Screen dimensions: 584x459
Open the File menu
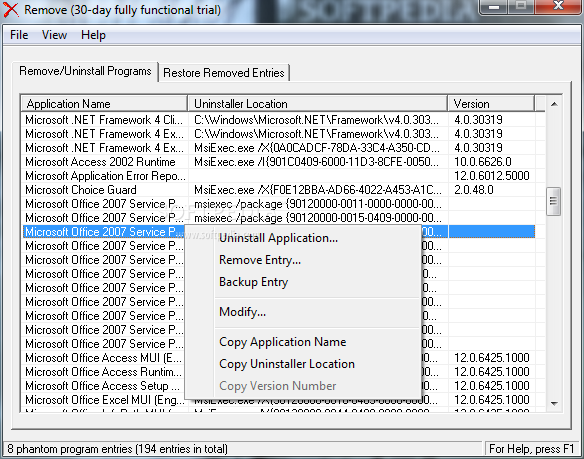tap(19, 35)
